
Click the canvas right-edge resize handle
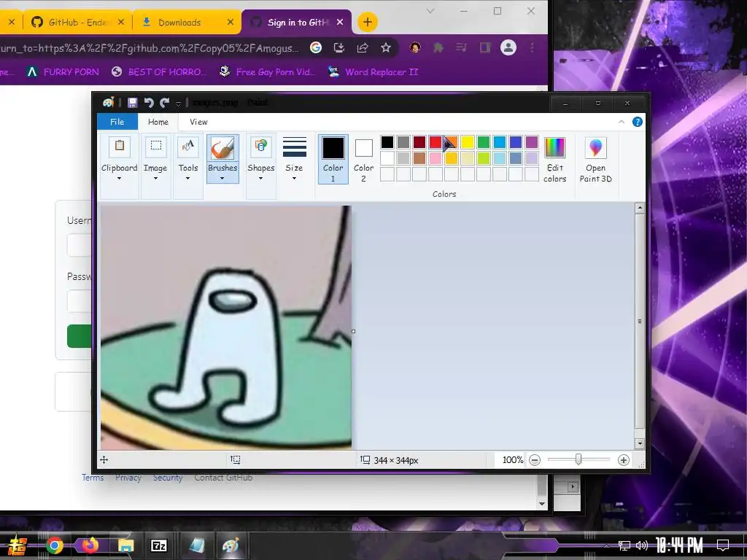point(353,331)
